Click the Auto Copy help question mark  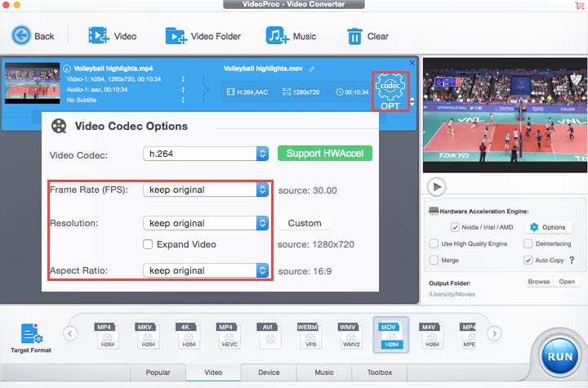[x=572, y=260]
